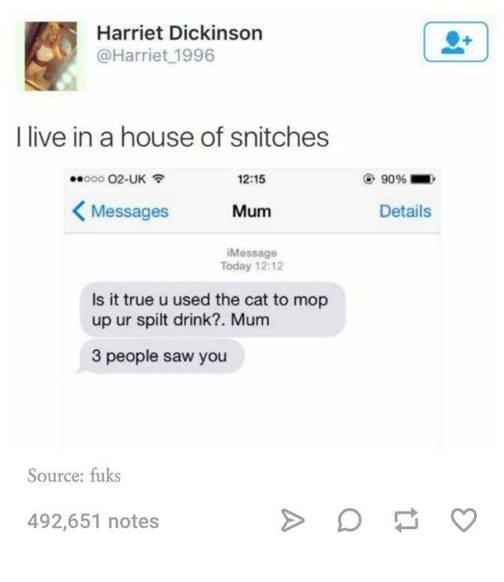This screenshot has height=582, width=504.
Task: Tap the heart like icon
Action: pyautogui.click(x=464, y=520)
